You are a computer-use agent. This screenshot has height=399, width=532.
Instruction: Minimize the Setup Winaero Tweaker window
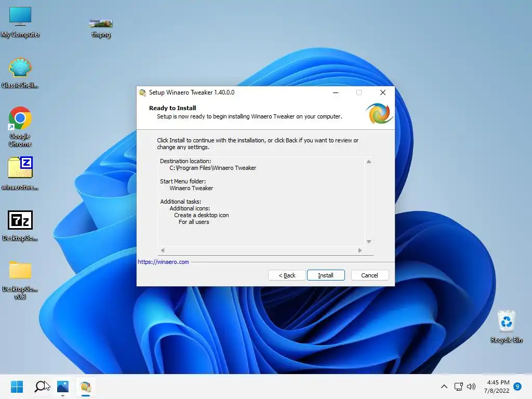click(336, 92)
